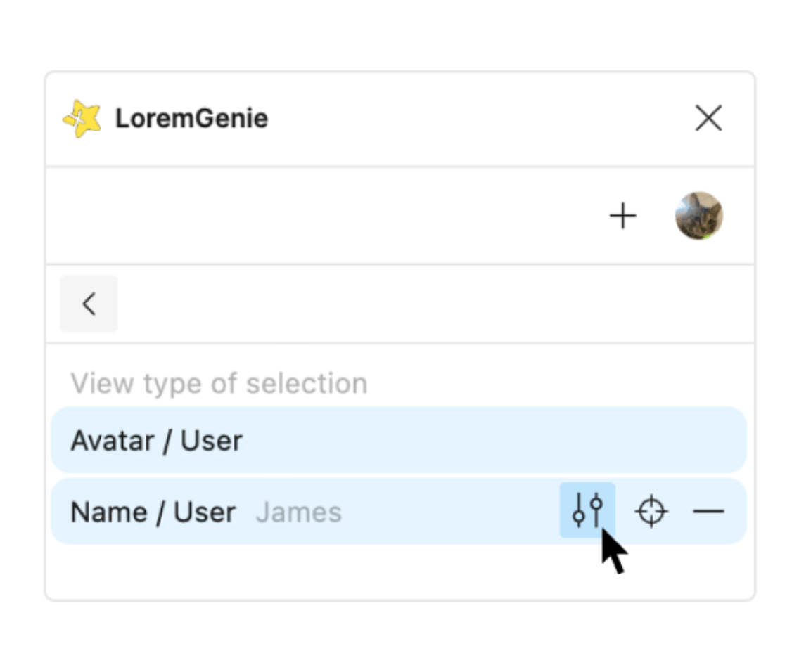Click the crosshair target icon for Name / User
Screen dimensions: 799x672
[x=651, y=511]
